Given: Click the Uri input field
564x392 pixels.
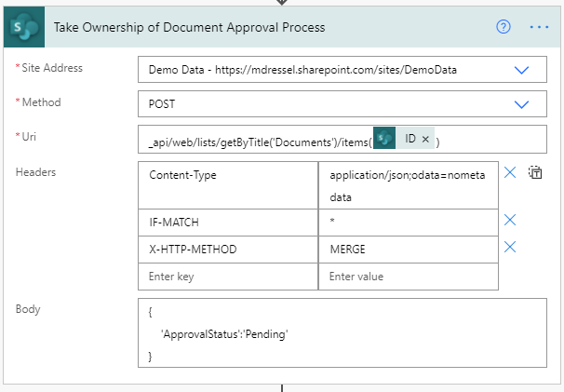Looking at the screenshot, I should 342,140.
